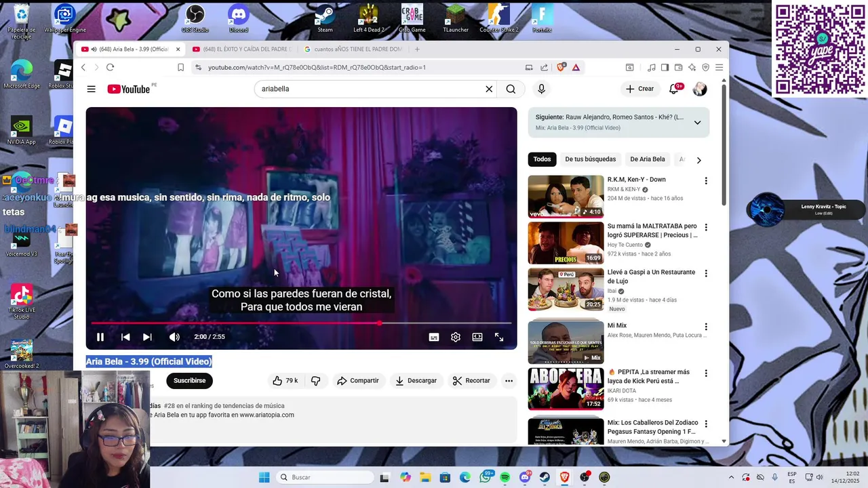Share the page from the address bar

click(544, 67)
